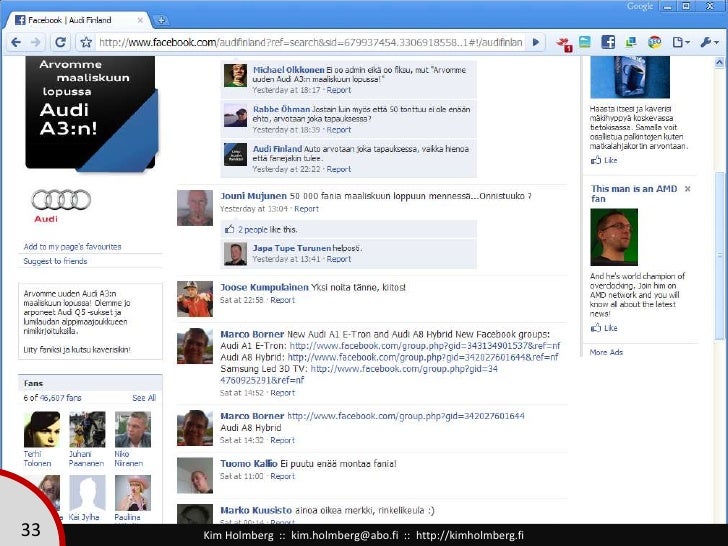Open Niko Niiranen fan thumbnail

132,429
